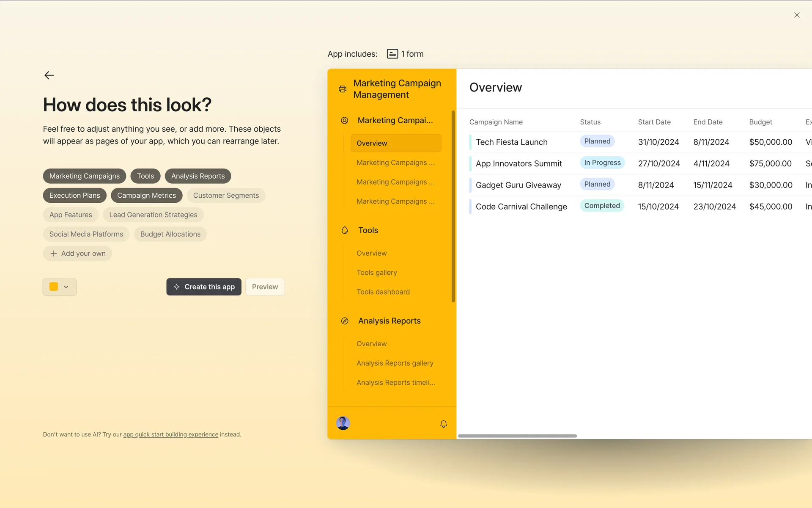The width and height of the screenshot is (812, 508).
Task: Click the user avatar in sidebar
Action: pos(343,423)
